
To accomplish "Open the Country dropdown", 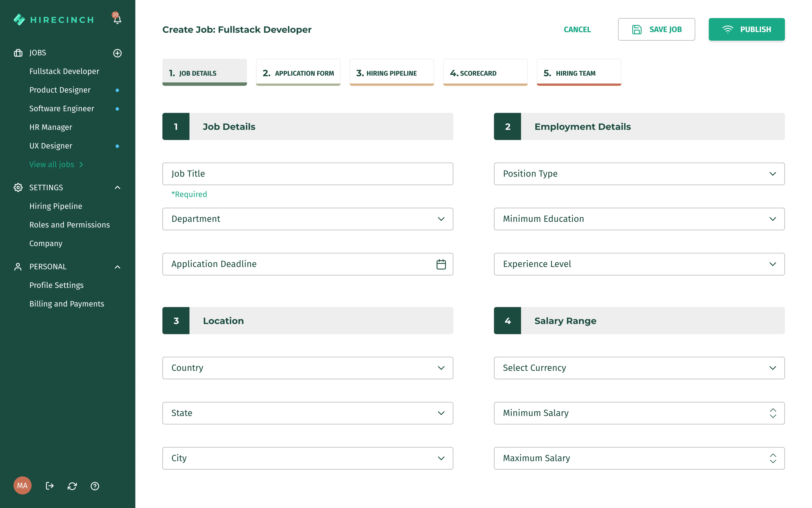I will point(308,368).
